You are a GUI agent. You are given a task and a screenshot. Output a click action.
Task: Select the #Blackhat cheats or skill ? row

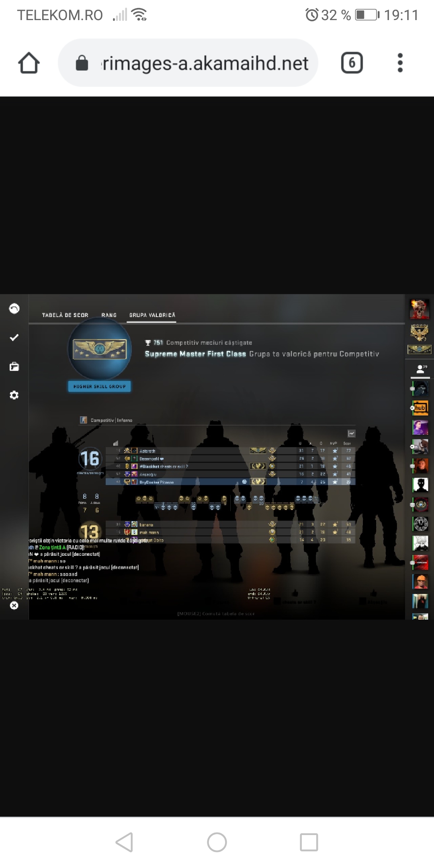230,466
